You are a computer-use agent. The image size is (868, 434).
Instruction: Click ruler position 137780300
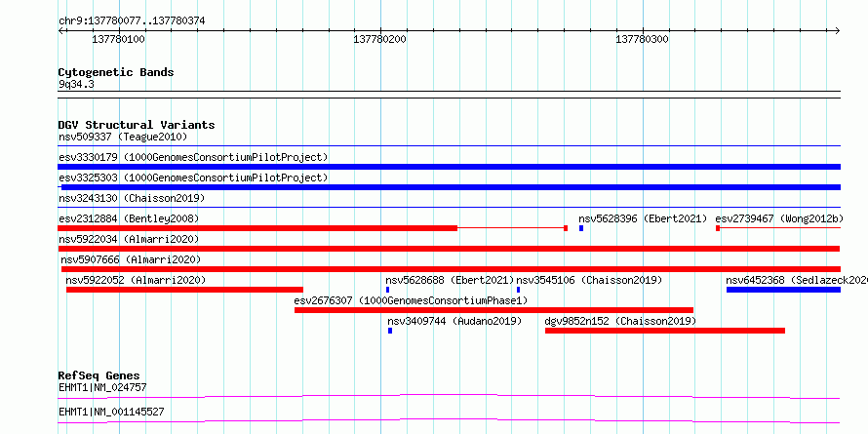pos(642,39)
